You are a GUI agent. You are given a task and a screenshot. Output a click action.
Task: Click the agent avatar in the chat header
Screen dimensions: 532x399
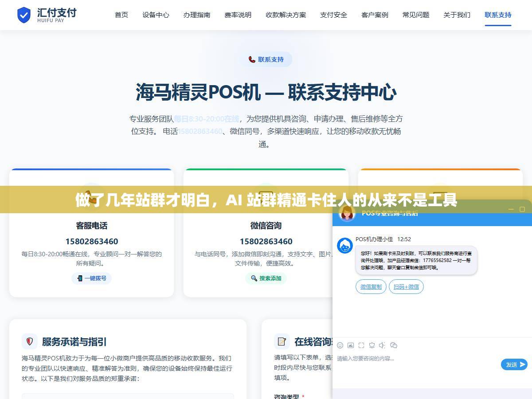pos(347,213)
